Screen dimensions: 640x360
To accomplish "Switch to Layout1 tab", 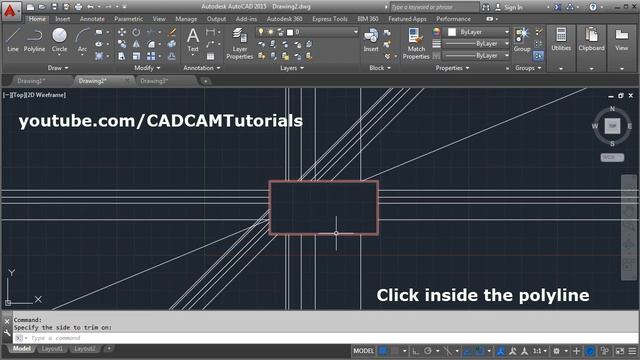I will click(x=52, y=349).
